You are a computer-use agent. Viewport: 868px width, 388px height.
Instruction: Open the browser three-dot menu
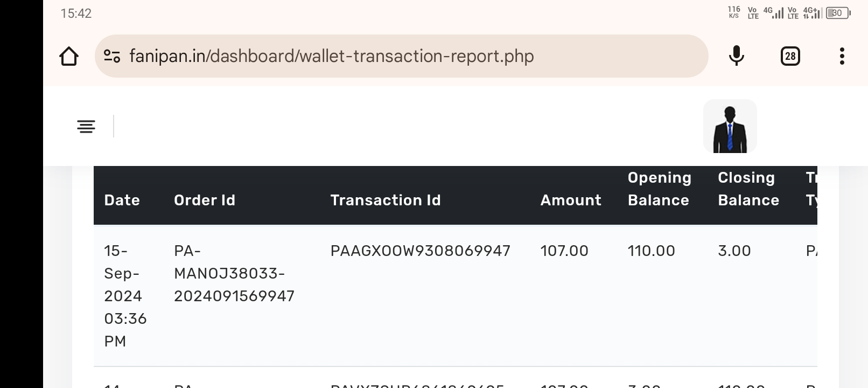842,56
